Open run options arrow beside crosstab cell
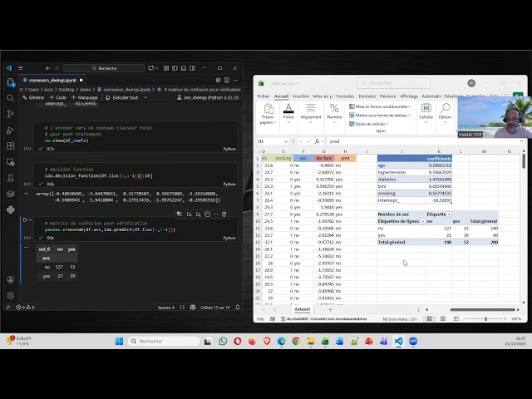This screenshot has height=399, width=532. 31,219
